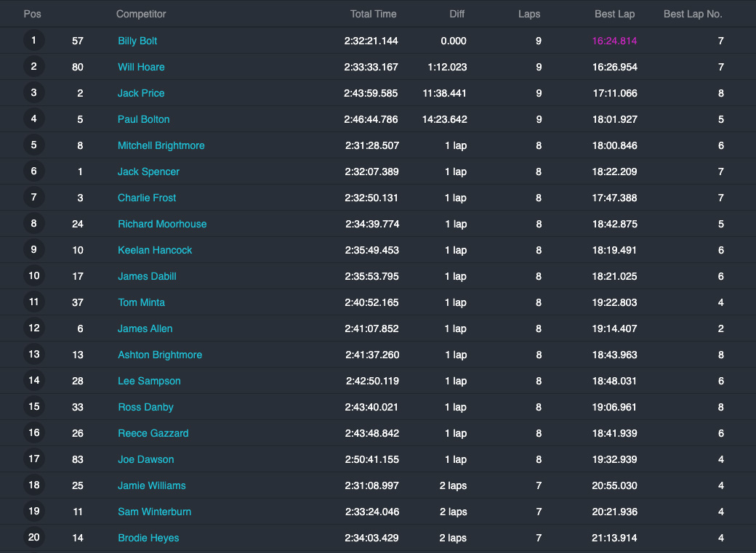View Paul Bolton's competitor details
Image resolution: width=756 pixels, height=553 pixels.
click(x=144, y=119)
